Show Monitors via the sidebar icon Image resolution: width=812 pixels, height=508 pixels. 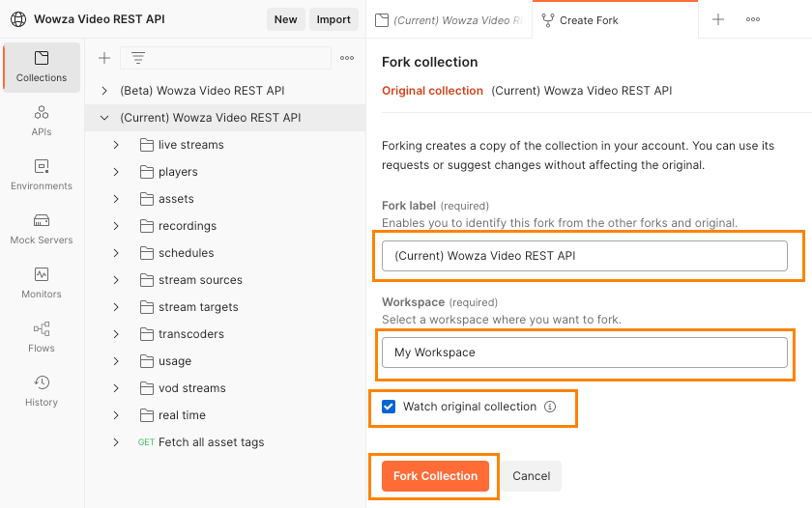point(42,283)
